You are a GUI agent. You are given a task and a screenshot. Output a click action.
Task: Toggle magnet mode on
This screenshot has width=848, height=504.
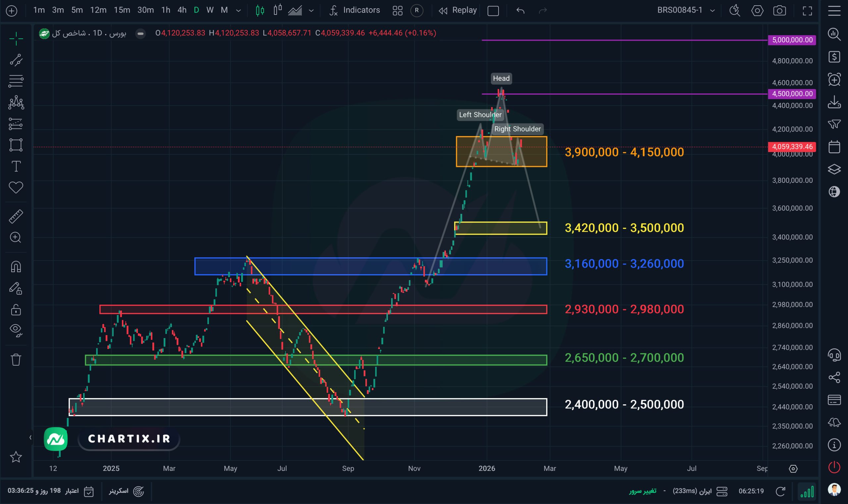16,267
